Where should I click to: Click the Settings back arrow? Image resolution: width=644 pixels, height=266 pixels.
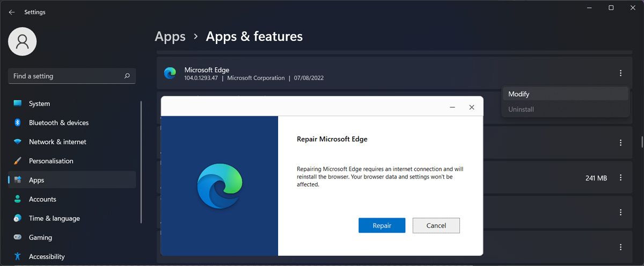[x=12, y=12]
